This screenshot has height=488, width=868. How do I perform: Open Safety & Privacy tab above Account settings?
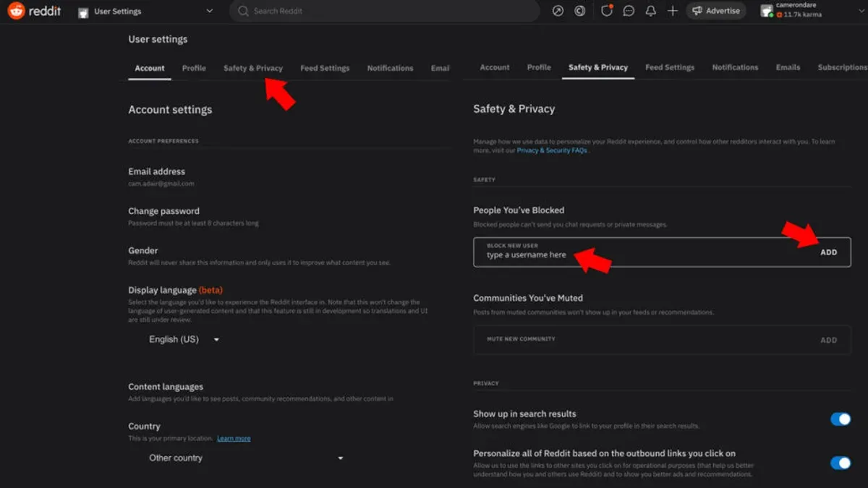pyautogui.click(x=253, y=68)
